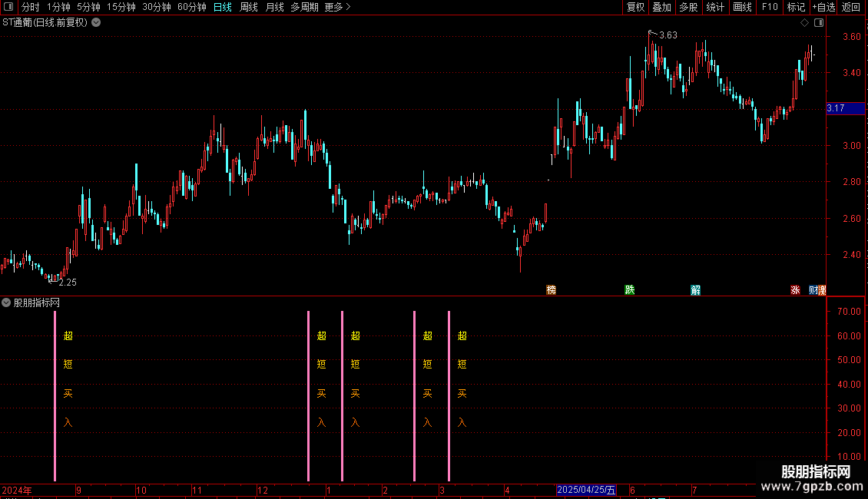Switch to 月线 monthly chart
The height and width of the screenshot is (499, 868).
[x=274, y=7]
